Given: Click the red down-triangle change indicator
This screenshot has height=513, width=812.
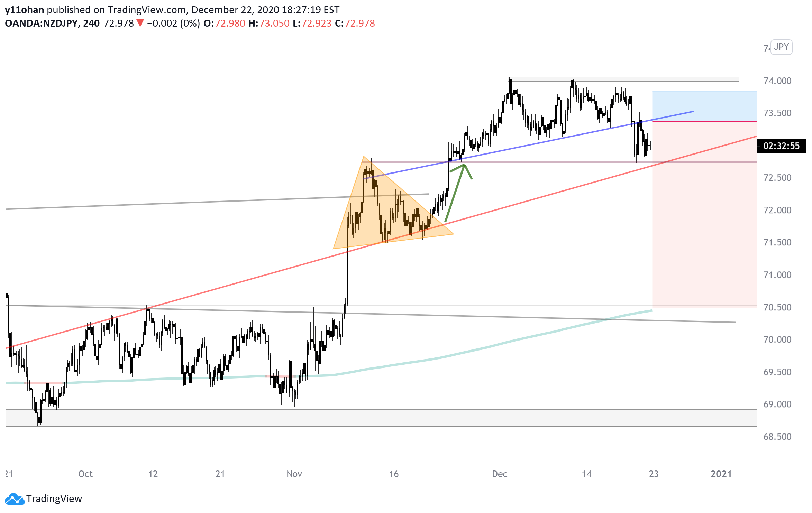Looking at the screenshot, I should 140,24.
